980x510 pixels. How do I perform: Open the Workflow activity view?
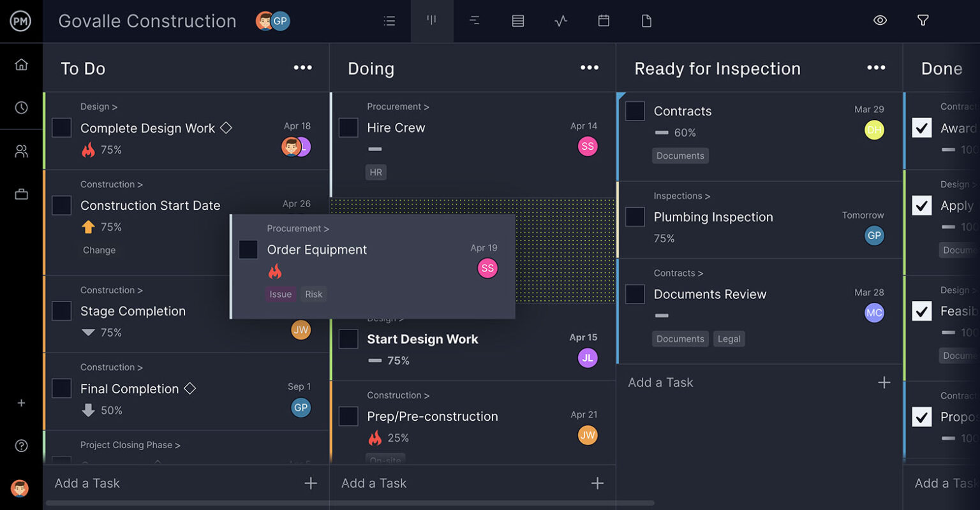point(561,20)
